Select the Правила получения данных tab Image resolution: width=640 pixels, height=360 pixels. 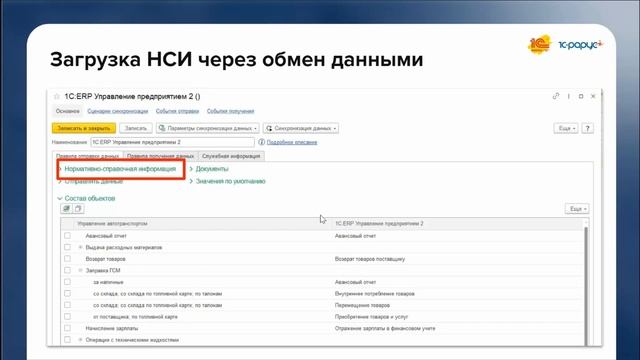[160, 156]
